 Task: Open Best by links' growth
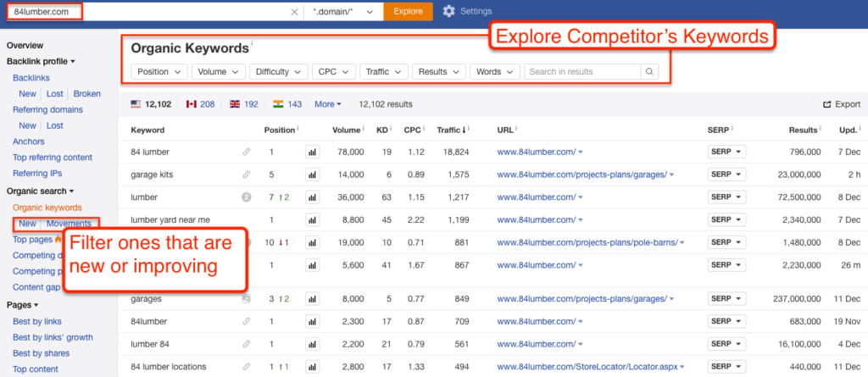53,337
